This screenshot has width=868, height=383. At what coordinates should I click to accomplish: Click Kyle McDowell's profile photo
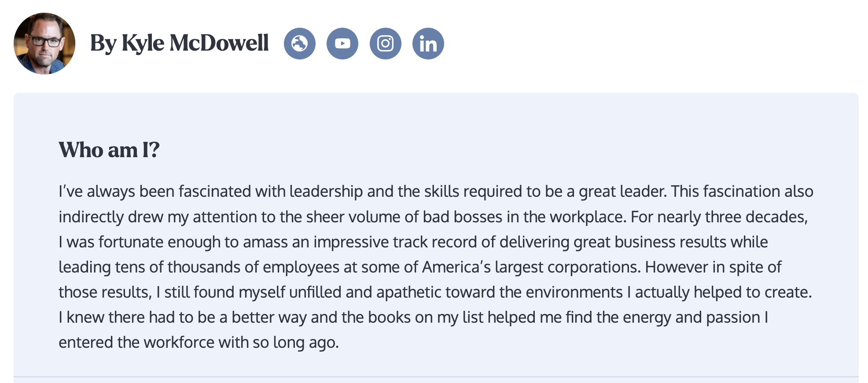(x=44, y=44)
